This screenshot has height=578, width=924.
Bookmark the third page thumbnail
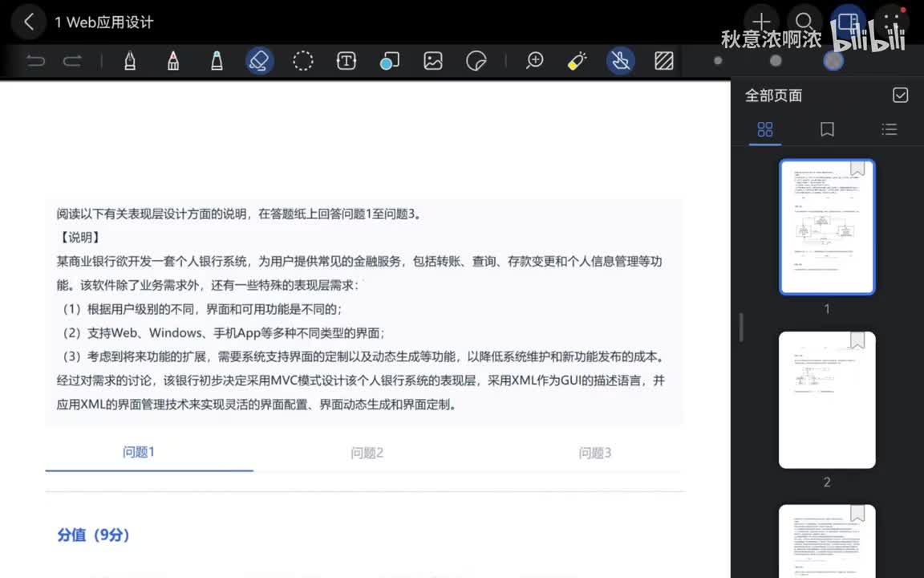pyautogui.click(x=857, y=513)
